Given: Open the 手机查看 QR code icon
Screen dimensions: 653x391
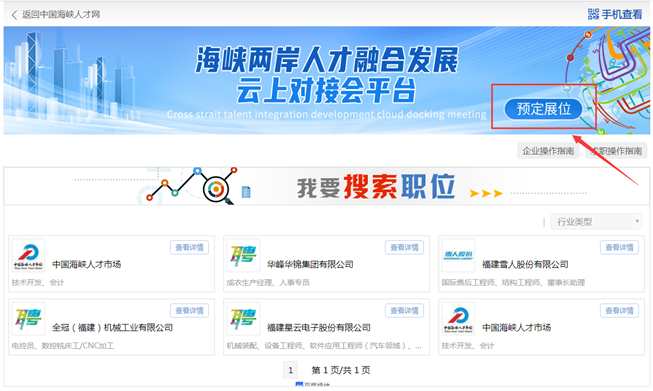Looking at the screenshot, I should tap(593, 14).
